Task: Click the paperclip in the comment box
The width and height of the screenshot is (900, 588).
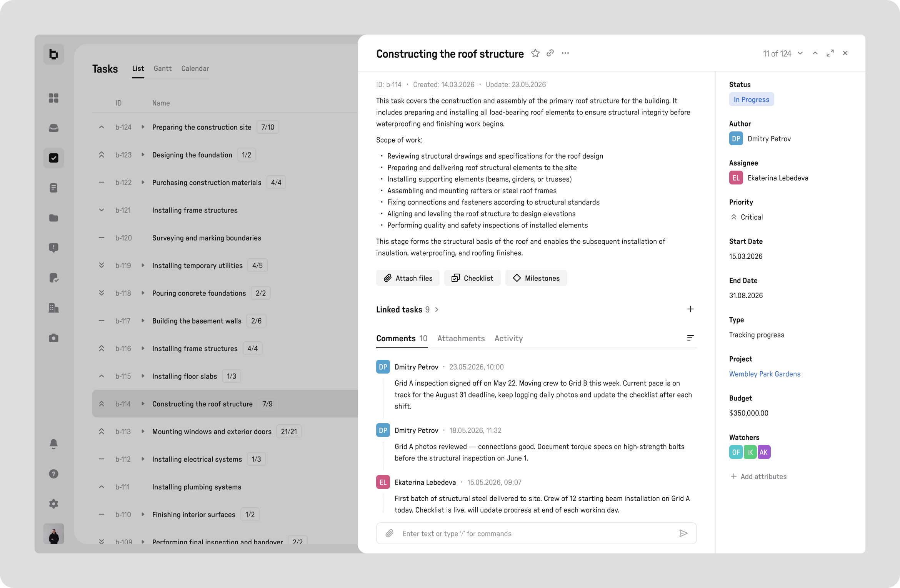Action: 389,533
